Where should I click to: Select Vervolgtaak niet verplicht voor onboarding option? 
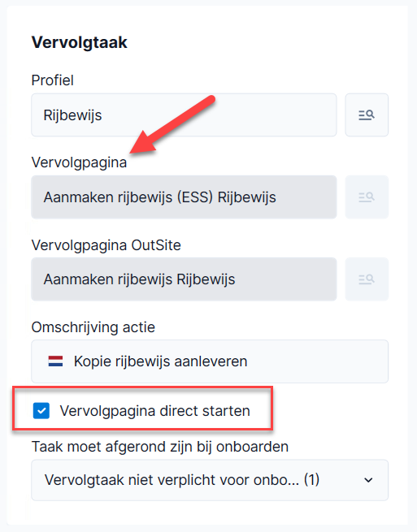pyautogui.click(x=182, y=480)
